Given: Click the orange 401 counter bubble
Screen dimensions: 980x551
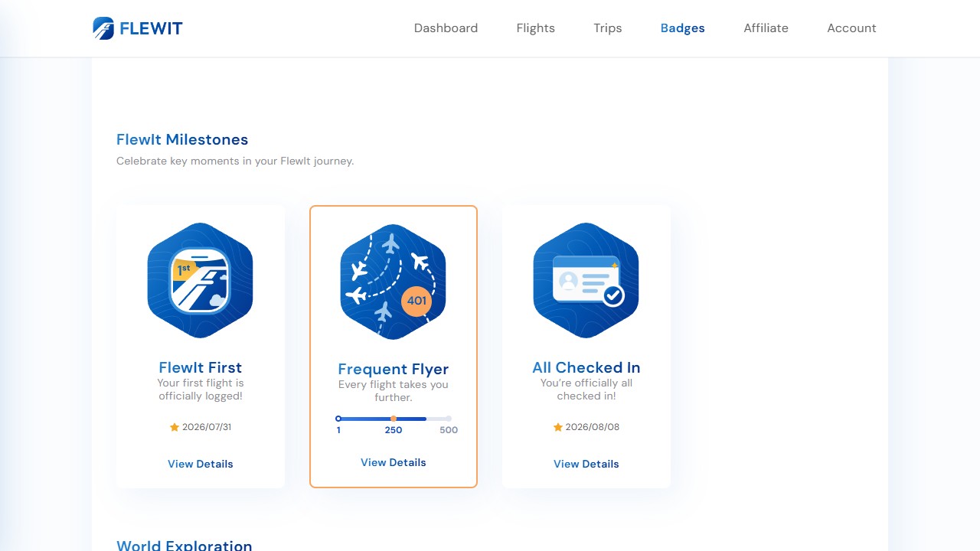Looking at the screenshot, I should pyautogui.click(x=416, y=301).
